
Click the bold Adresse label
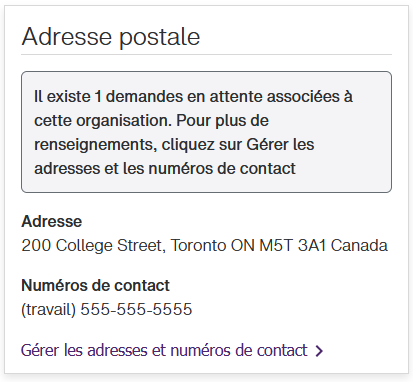tap(52, 221)
